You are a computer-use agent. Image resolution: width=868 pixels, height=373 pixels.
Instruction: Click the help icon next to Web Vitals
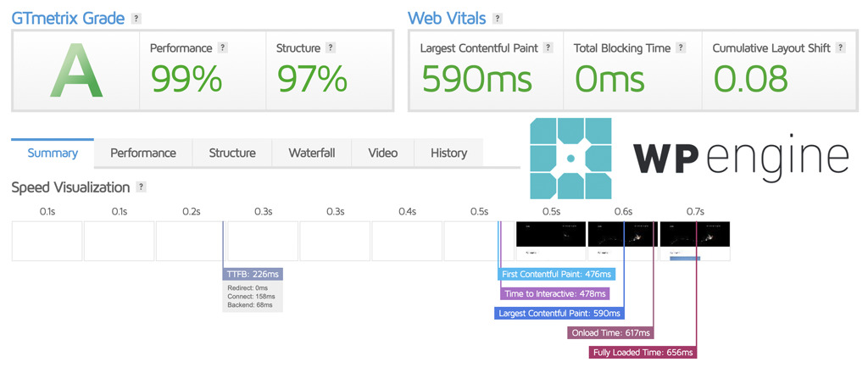click(498, 19)
